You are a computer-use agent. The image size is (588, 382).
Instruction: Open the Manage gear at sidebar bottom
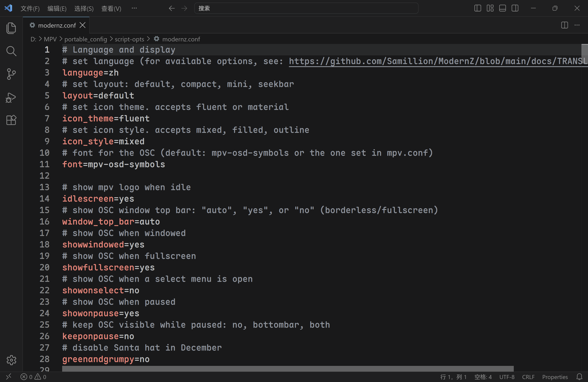point(11,360)
